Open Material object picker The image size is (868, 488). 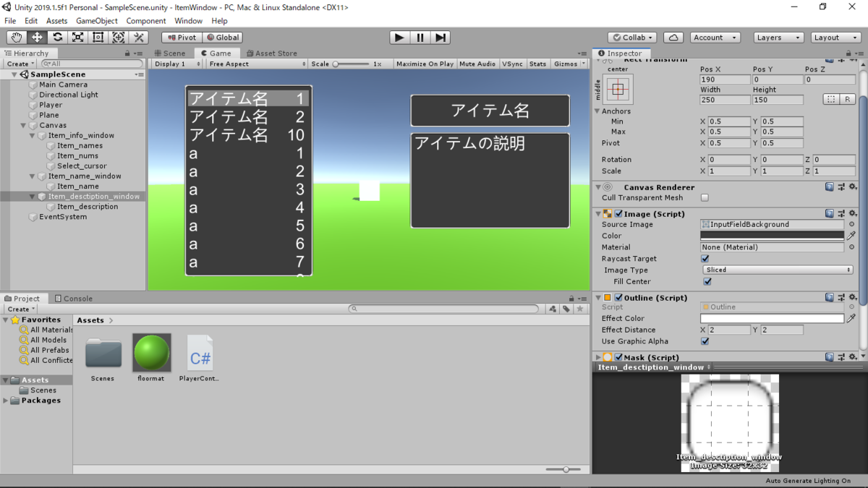tap(851, 247)
